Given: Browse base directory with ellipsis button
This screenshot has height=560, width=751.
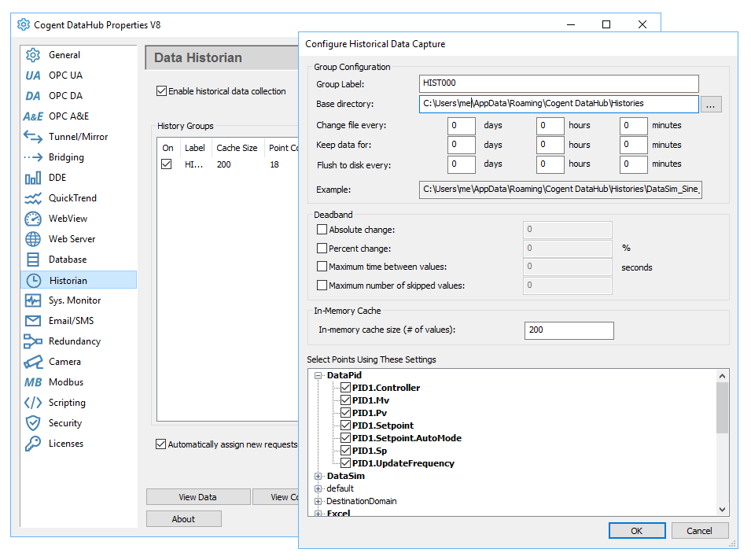Looking at the screenshot, I should 711,104.
